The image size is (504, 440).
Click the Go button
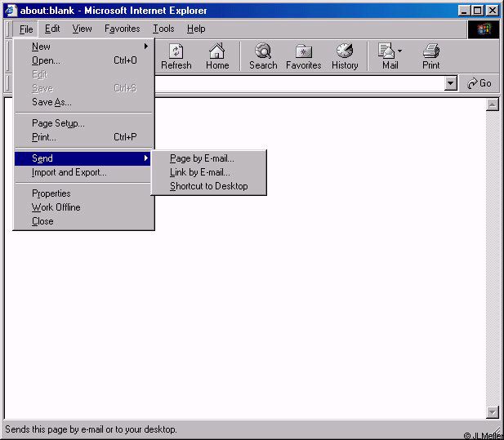pyautogui.click(x=479, y=83)
